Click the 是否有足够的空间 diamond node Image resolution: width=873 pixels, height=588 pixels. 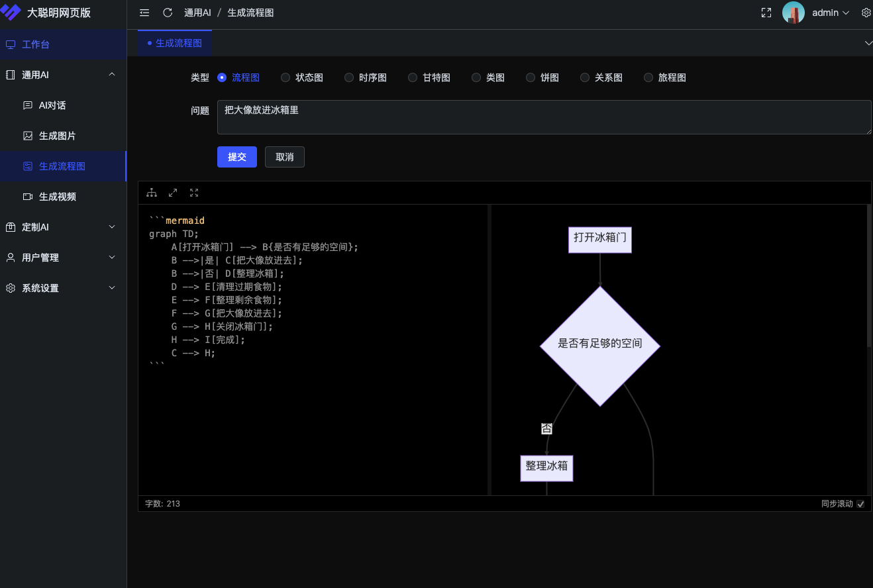point(600,345)
